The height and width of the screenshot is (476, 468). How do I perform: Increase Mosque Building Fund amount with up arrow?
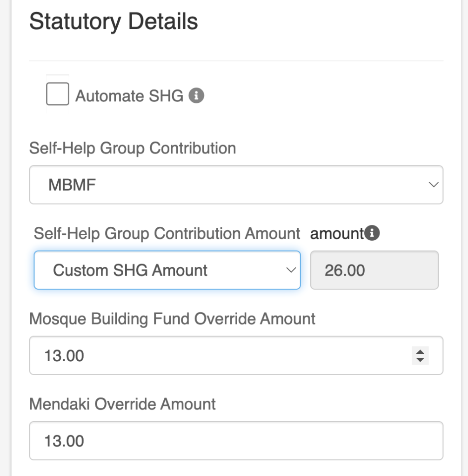420,352
